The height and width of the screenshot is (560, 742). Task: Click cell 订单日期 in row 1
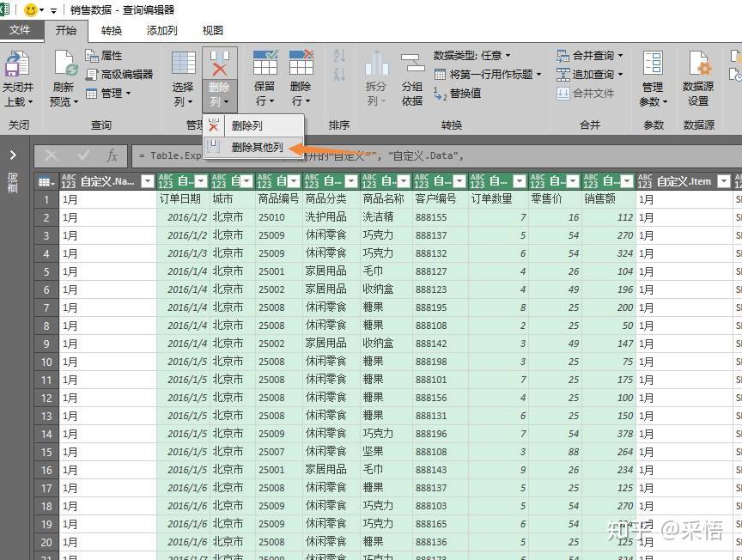[x=183, y=199]
